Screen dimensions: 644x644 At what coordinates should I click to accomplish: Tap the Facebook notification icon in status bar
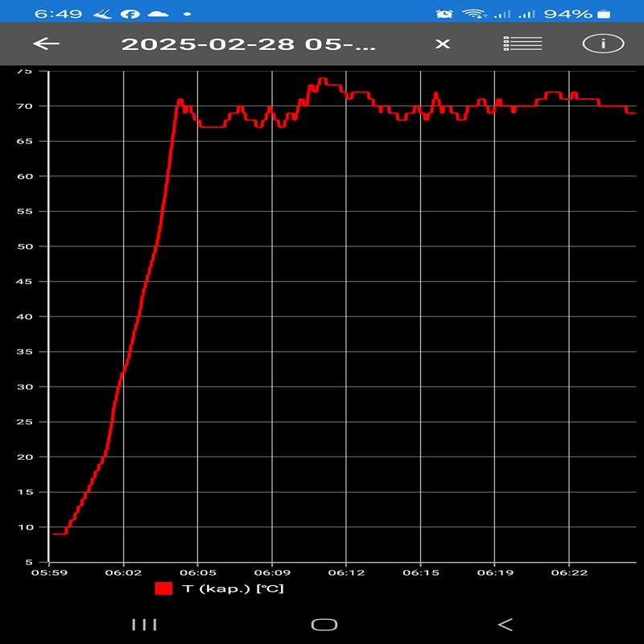pyautogui.click(x=128, y=14)
